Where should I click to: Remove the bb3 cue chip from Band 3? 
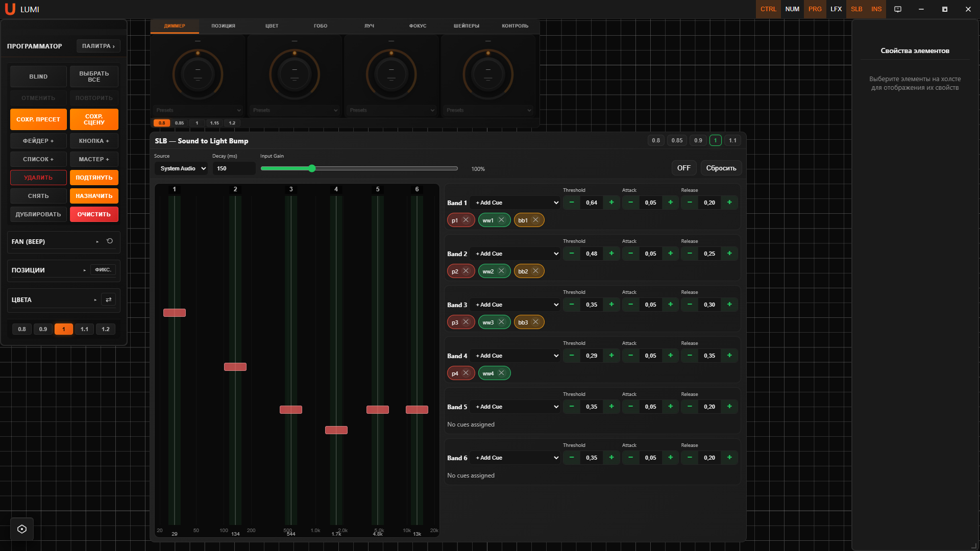(535, 322)
